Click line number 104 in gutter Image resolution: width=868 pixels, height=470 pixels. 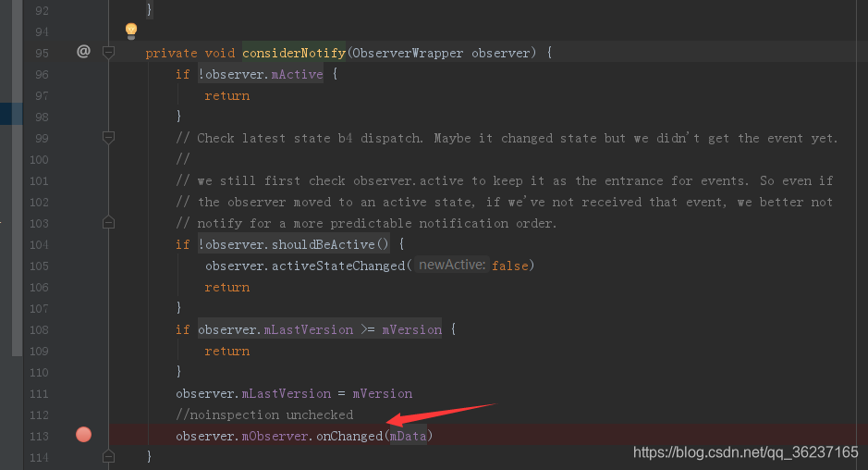pos(40,244)
